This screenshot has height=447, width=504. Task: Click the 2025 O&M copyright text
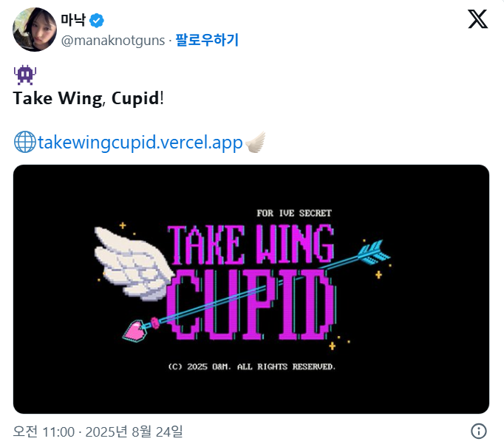tap(252, 366)
